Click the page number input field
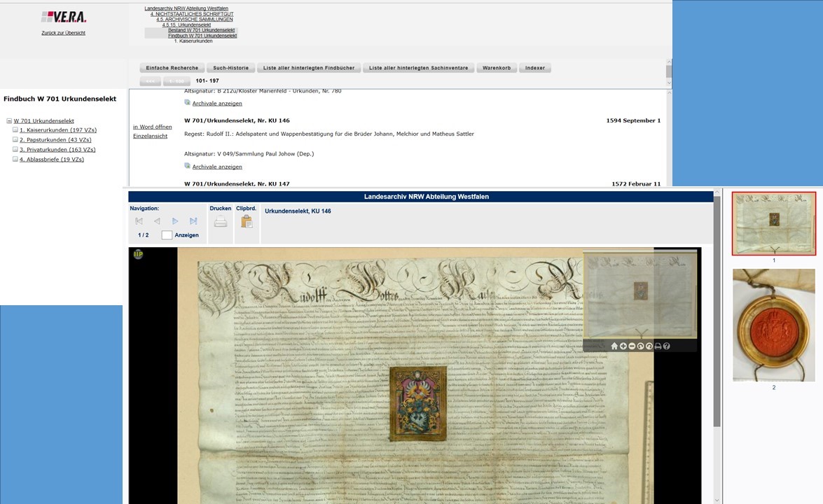Screen dimensions: 823x504 167,235
